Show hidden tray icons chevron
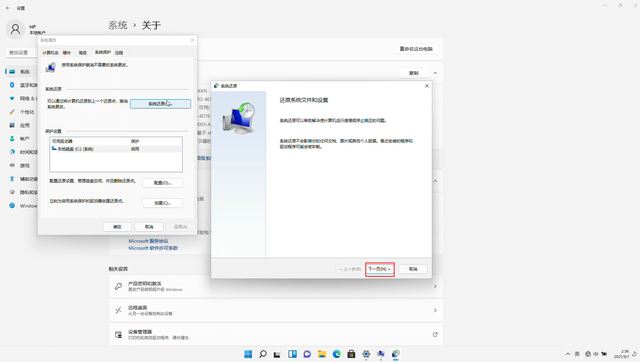 [x=567, y=354]
